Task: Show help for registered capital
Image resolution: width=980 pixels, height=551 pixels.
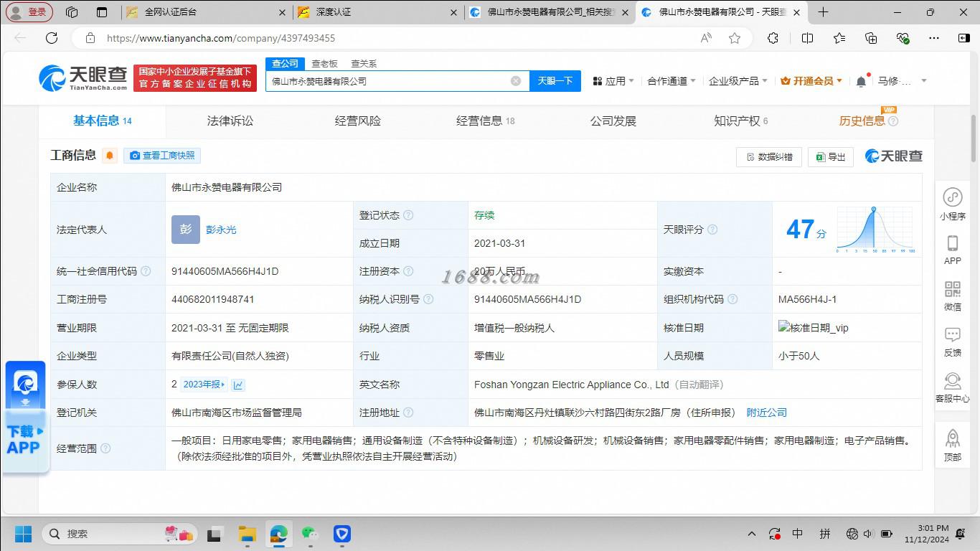Action: (408, 271)
